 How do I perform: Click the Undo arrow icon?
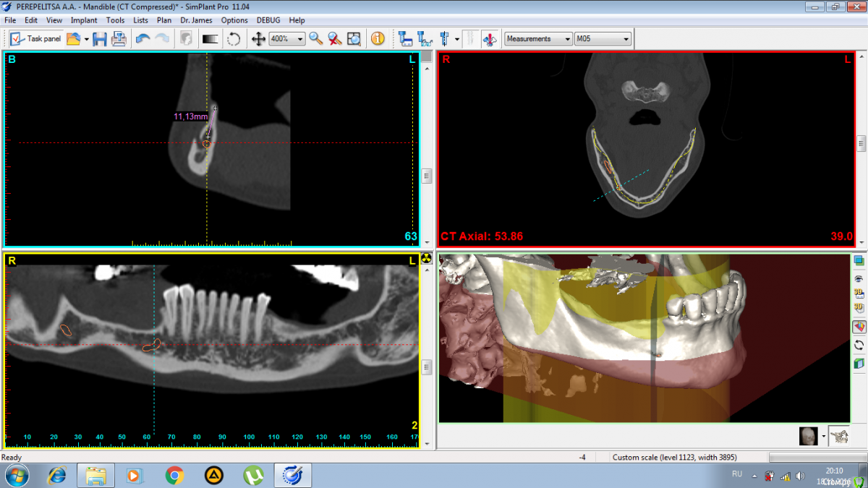pos(142,39)
